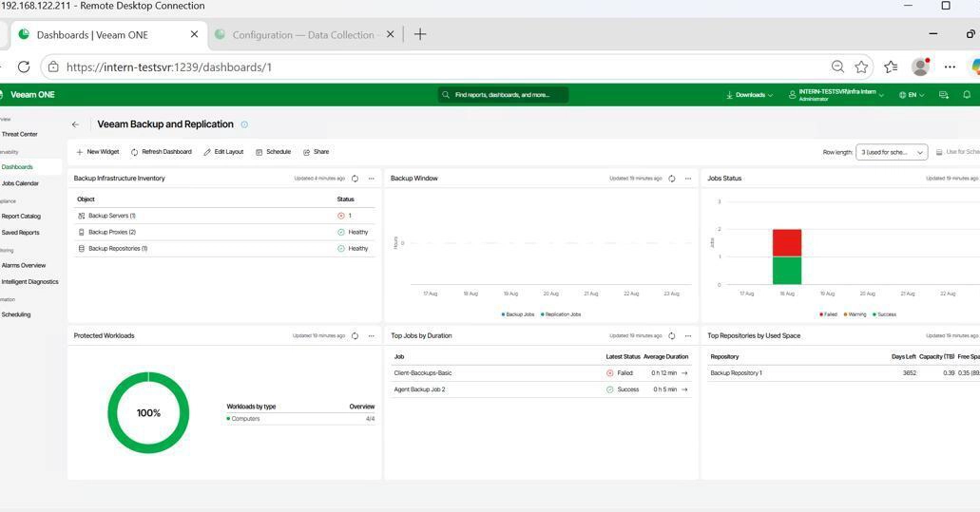Open Report Catalog in sidebar

click(x=21, y=216)
